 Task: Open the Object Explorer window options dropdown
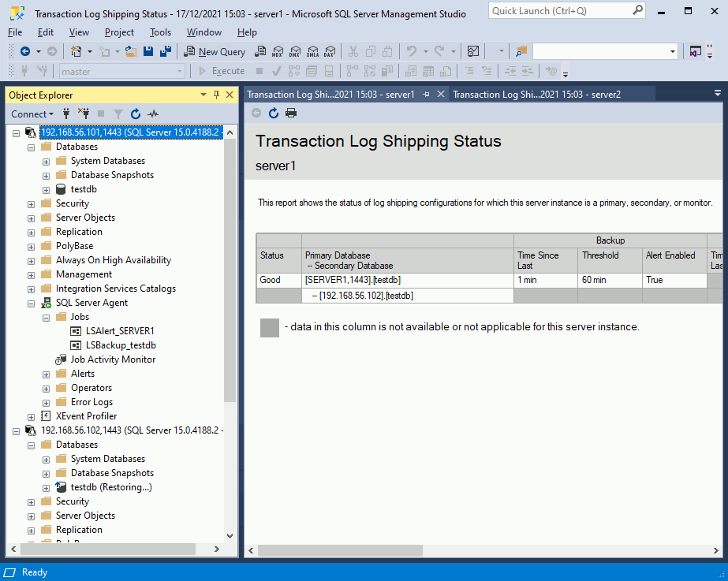[x=203, y=95]
